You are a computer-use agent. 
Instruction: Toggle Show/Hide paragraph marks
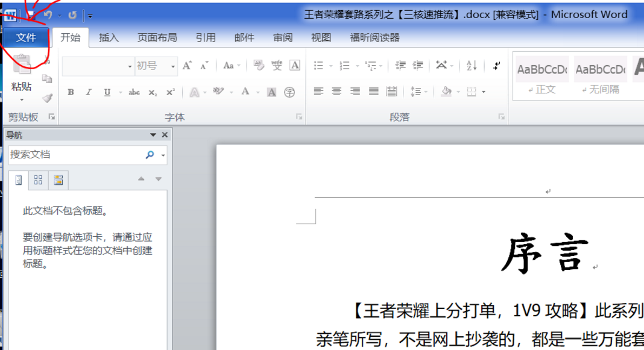497,66
